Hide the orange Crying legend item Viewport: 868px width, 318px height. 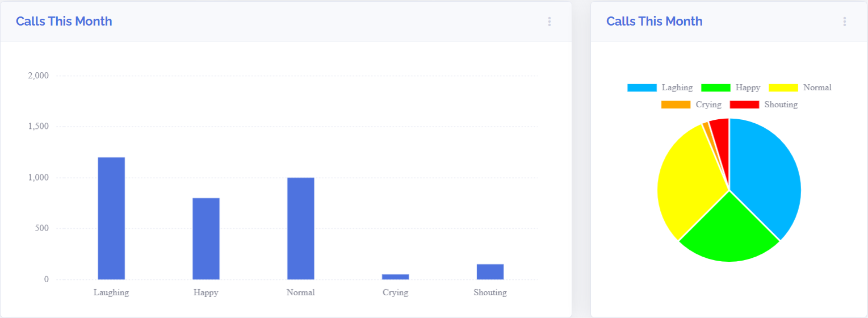click(676, 104)
